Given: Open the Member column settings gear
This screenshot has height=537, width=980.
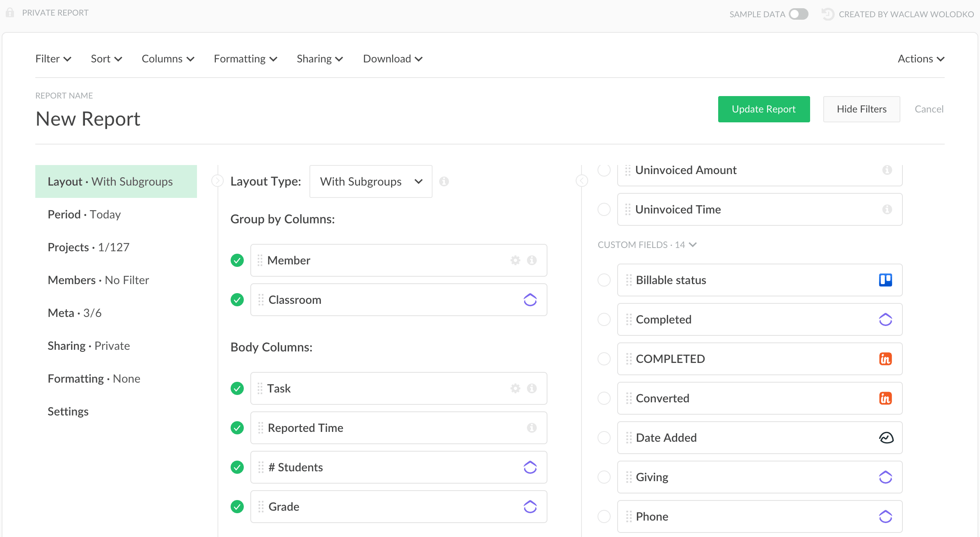Looking at the screenshot, I should [x=515, y=260].
